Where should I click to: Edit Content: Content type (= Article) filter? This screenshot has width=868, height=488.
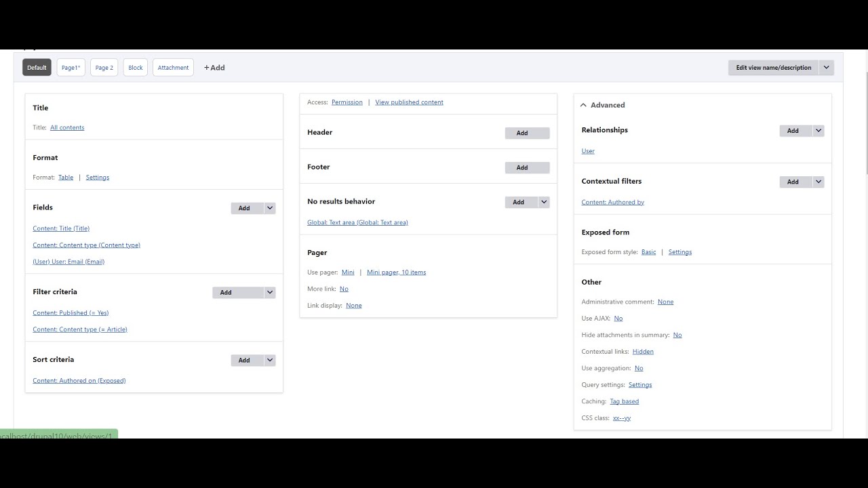tap(80, 329)
